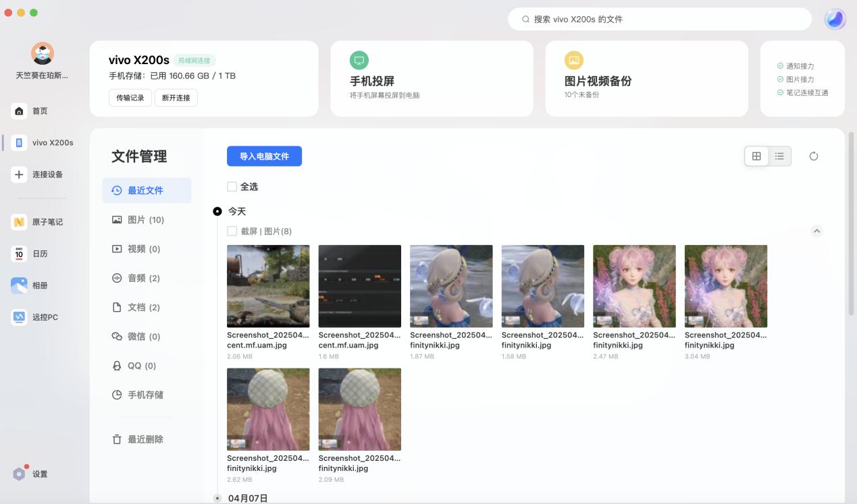Click the 局域网连接 connection badge
Image resolution: width=857 pixels, height=504 pixels.
click(194, 60)
